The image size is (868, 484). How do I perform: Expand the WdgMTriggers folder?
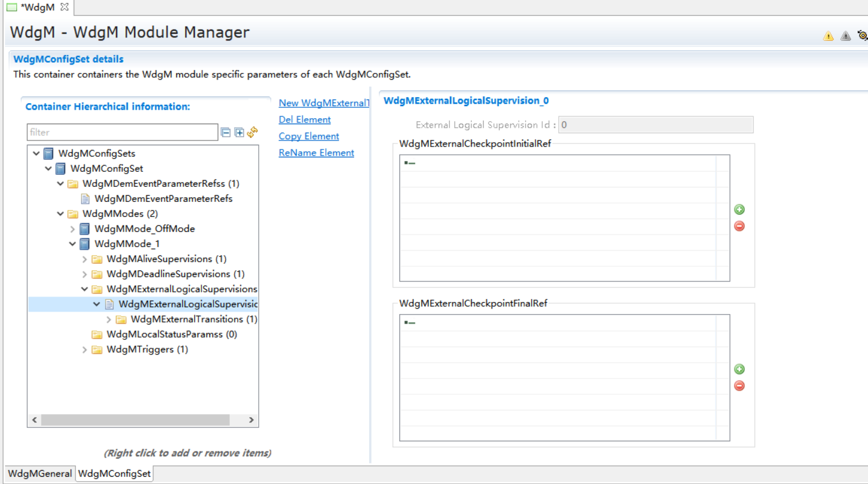[x=84, y=350]
